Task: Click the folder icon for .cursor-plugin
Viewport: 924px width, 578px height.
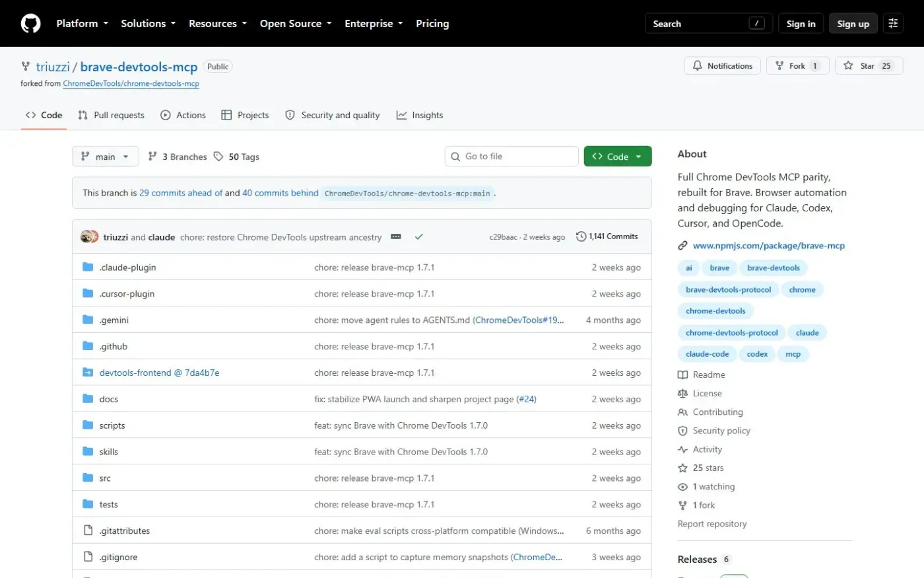Action: (x=88, y=293)
